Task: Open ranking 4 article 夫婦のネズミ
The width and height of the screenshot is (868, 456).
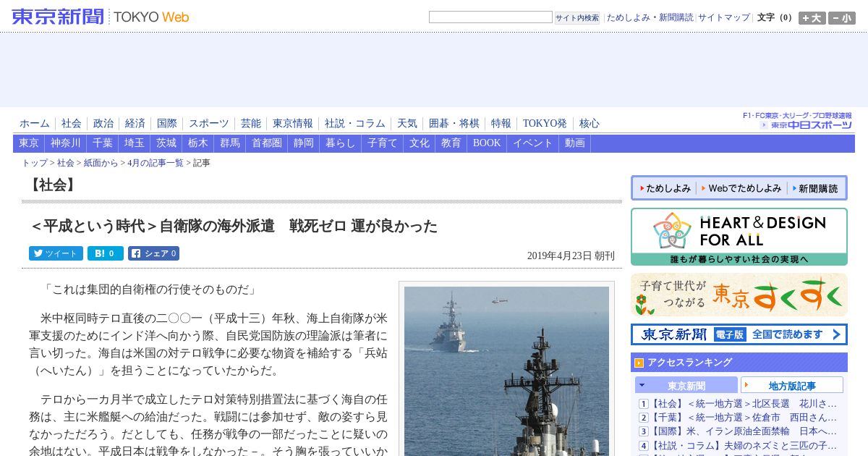Action: (744, 445)
